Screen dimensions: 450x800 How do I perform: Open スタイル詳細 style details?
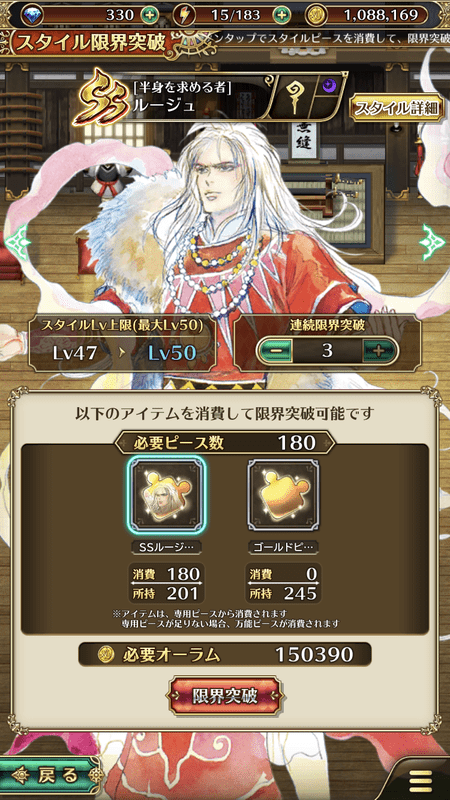click(x=396, y=109)
